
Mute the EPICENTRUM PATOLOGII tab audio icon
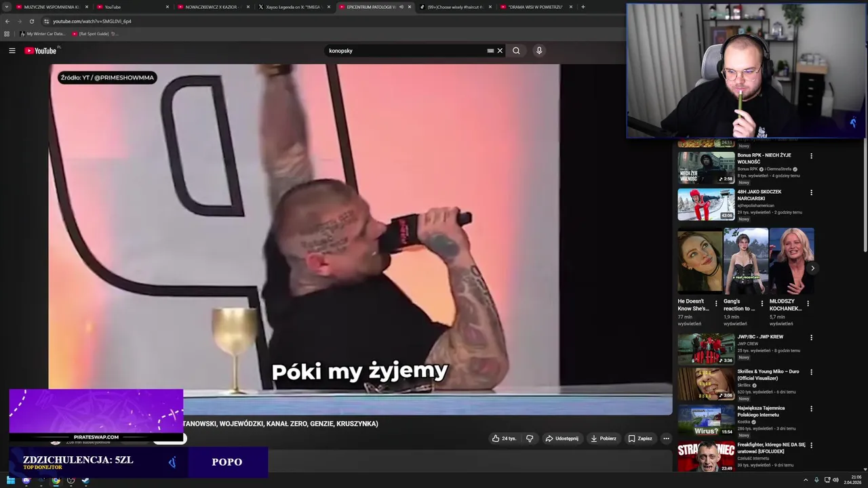click(x=401, y=7)
